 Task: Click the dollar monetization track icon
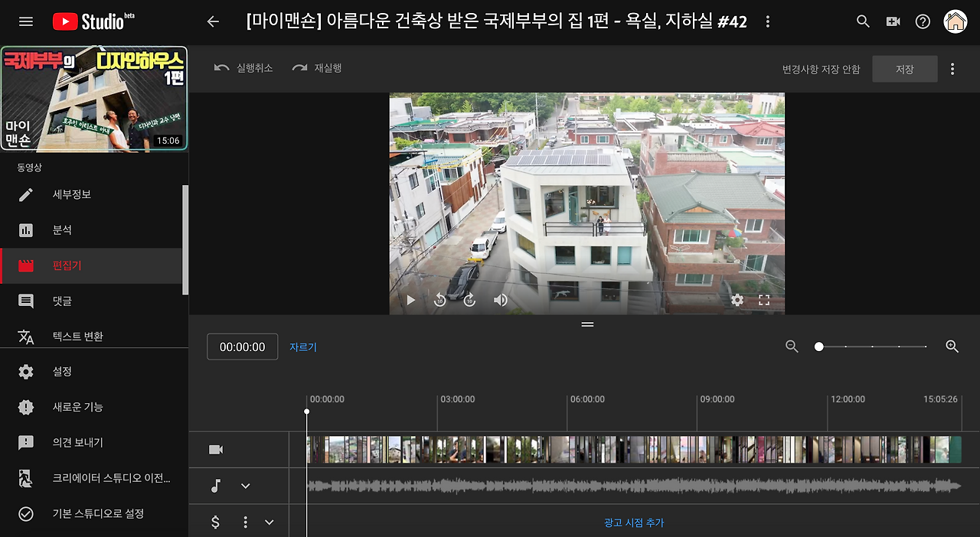(215, 522)
